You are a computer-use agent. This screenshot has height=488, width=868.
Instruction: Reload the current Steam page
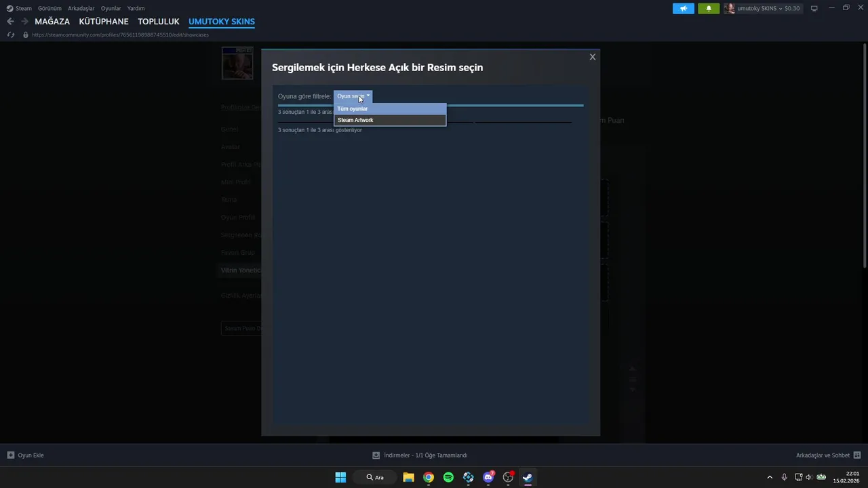[10, 35]
